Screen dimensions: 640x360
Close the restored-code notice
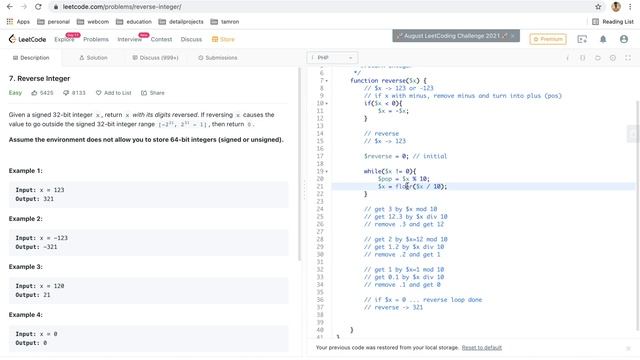coord(628,348)
